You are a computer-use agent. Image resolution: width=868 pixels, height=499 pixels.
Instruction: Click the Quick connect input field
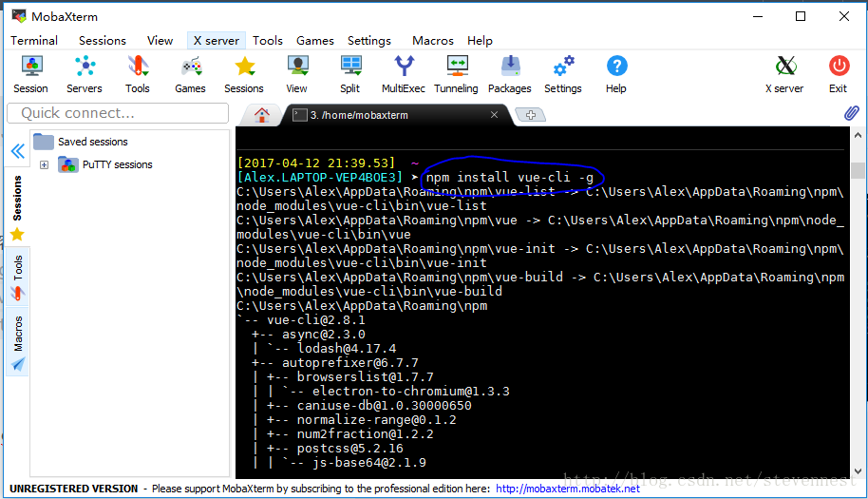click(118, 113)
